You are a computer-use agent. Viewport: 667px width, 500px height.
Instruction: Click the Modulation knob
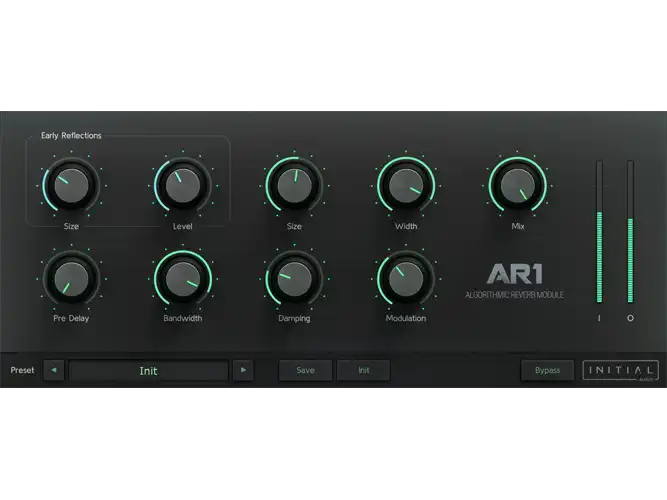coord(406,279)
